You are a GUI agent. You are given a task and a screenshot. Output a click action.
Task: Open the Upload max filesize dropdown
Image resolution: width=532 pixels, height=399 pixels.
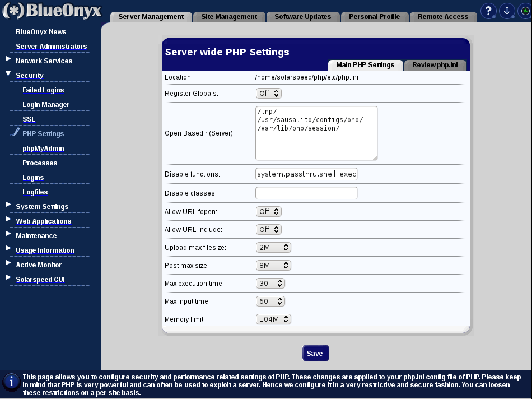click(x=273, y=248)
